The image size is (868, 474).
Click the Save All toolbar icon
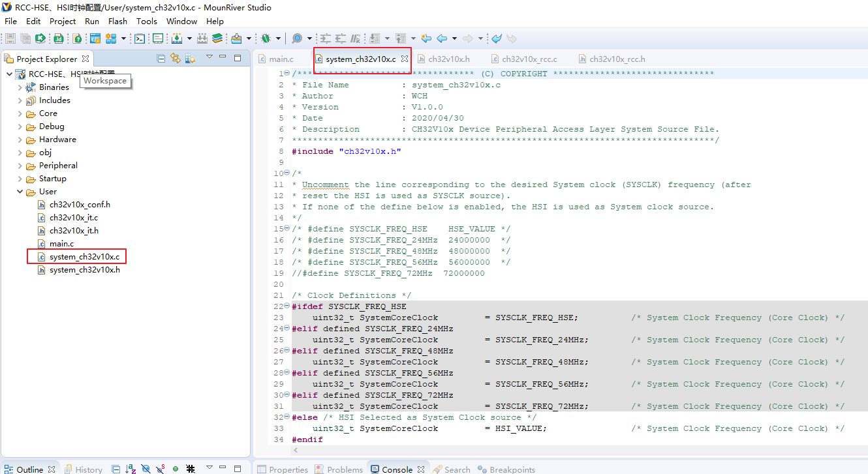[x=25, y=38]
